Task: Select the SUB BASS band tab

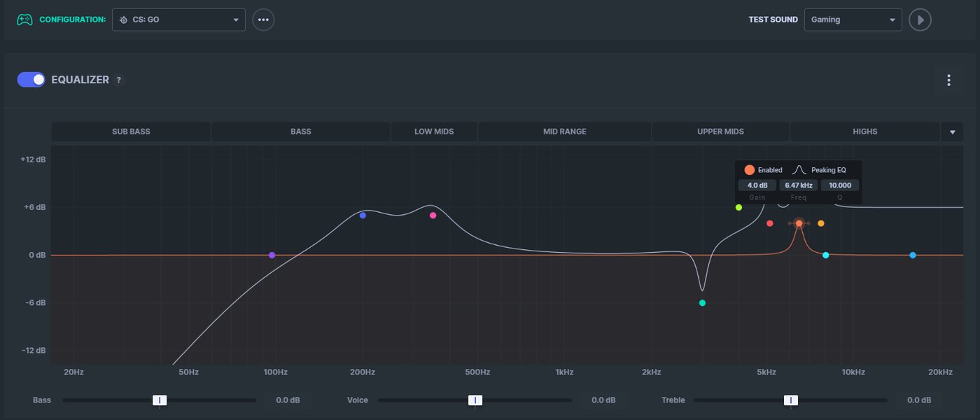Action: pyautogui.click(x=131, y=132)
